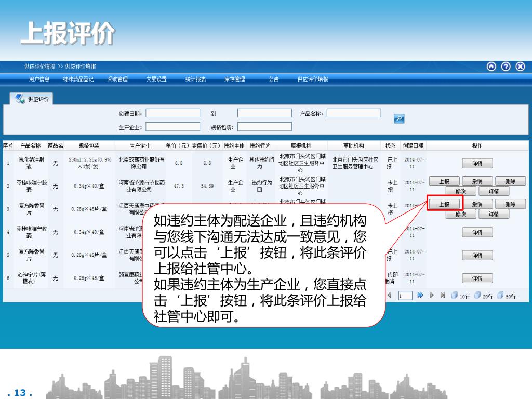This screenshot has width=532, height=399.
Task: Click 上报 for row 2 苓桂咳喘宁胶囊
Action: click(444, 181)
